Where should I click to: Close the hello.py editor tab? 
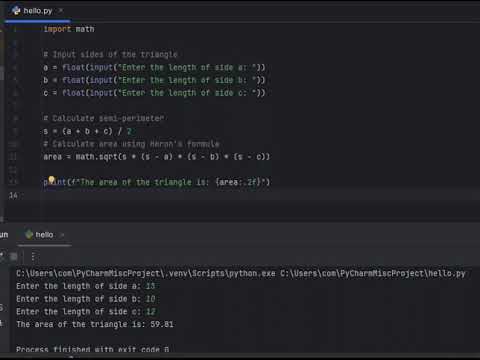pos(61,11)
